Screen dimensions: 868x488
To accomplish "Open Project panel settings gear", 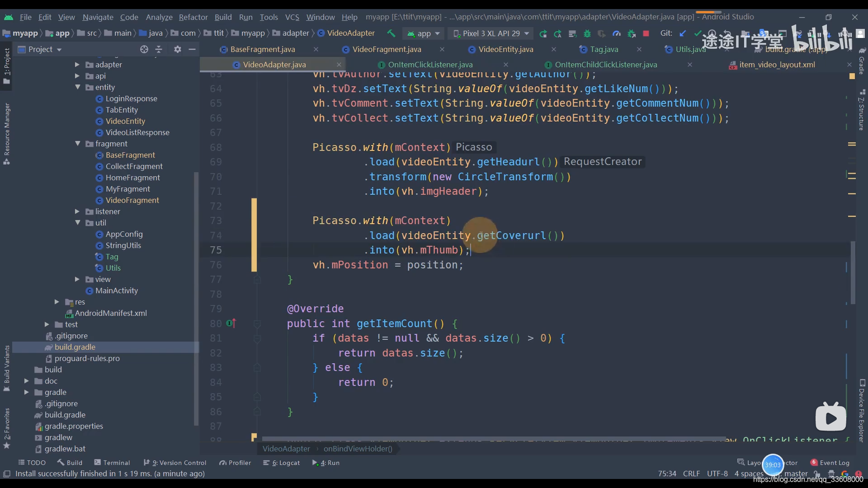I will (x=177, y=49).
